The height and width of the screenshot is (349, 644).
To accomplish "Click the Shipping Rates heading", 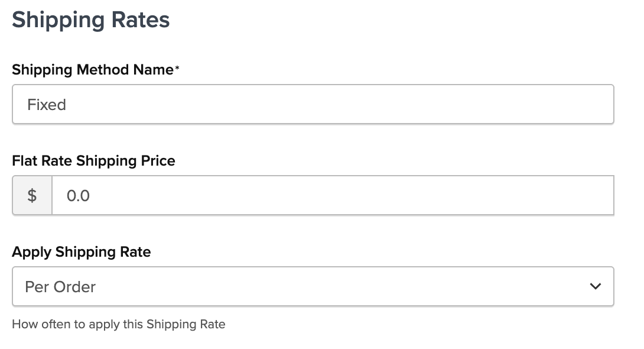I will coord(91,20).
